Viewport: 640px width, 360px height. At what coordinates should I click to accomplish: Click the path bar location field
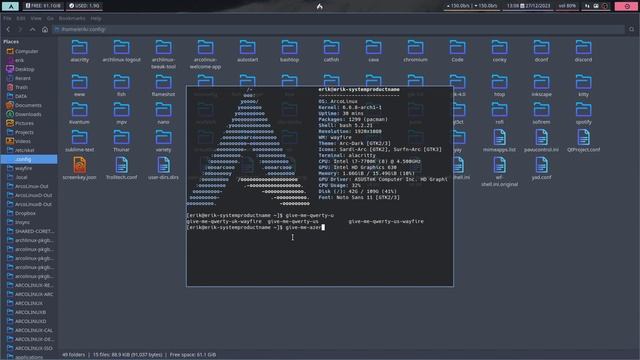338,29
